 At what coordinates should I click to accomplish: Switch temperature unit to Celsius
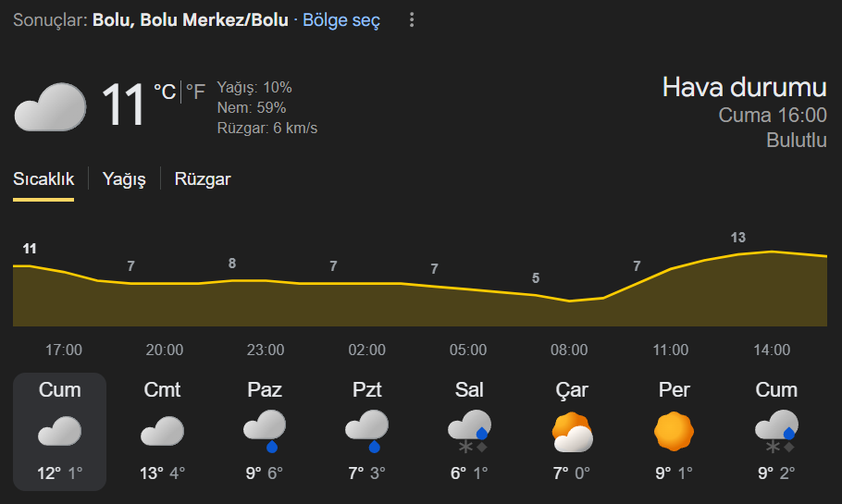click(x=165, y=92)
